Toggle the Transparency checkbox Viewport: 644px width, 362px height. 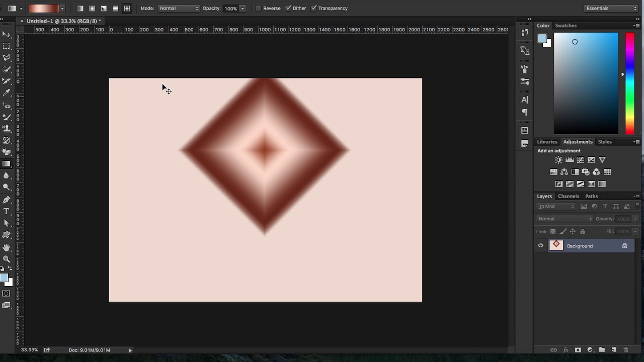pyautogui.click(x=314, y=9)
